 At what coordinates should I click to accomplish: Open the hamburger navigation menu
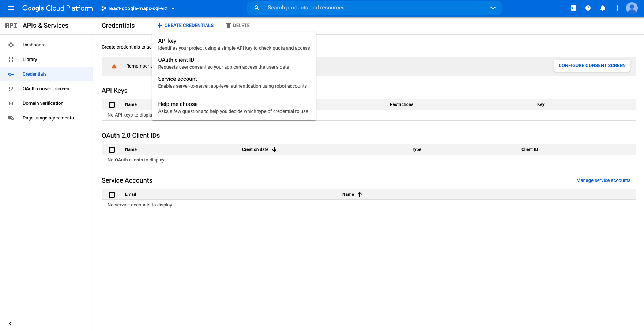[11, 8]
